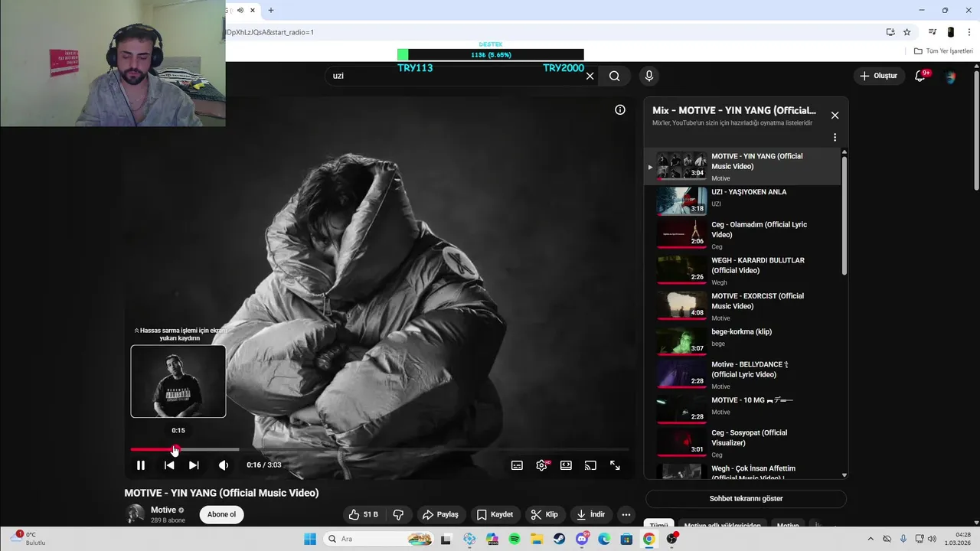Seek on the video progress bar
The height and width of the screenshot is (551, 980).
(x=379, y=449)
